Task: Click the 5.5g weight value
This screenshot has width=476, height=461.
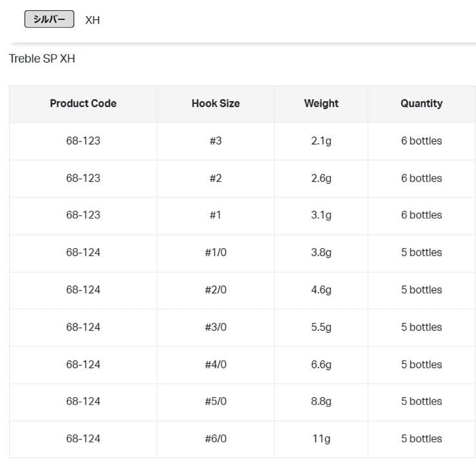Action: (321, 327)
